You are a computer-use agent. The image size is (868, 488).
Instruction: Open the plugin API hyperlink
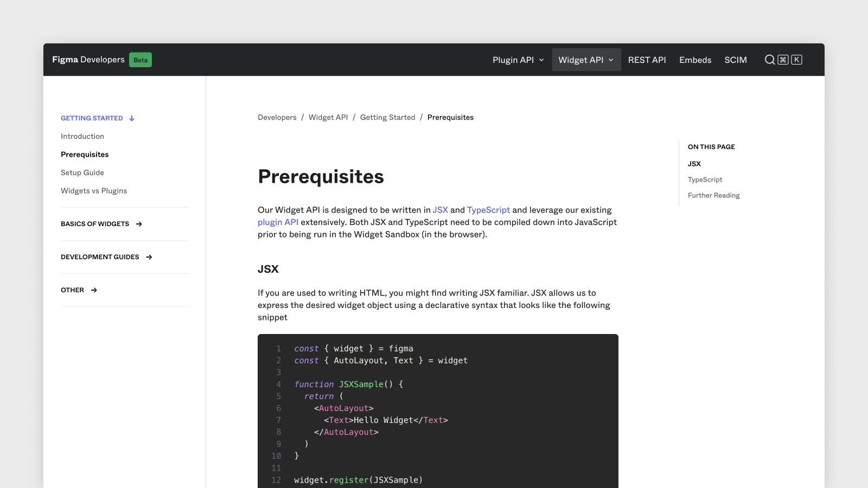click(278, 222)
